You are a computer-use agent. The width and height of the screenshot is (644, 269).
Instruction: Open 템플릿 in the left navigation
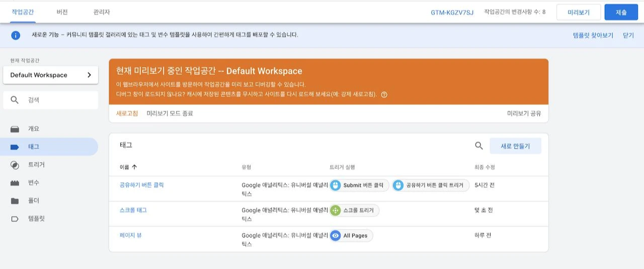(x=36, y=219)
